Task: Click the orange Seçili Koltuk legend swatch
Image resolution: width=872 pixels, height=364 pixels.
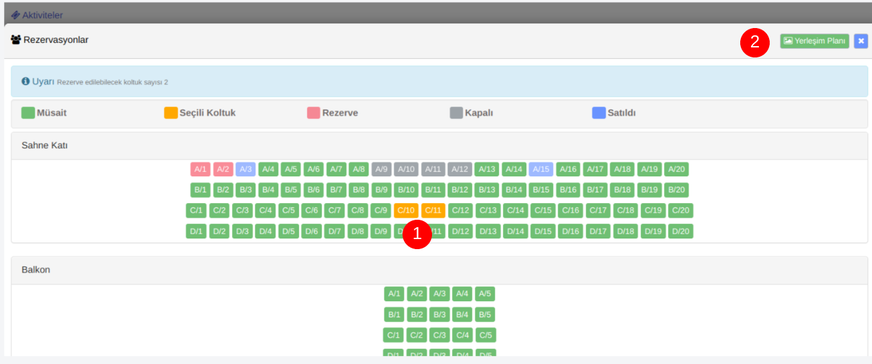Action: 171,113
